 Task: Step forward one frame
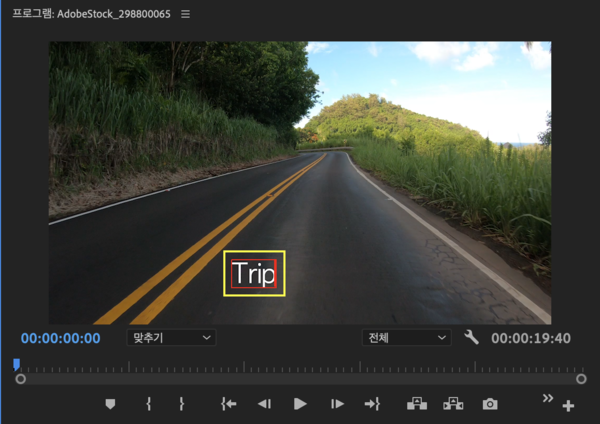tap(337, 404)
